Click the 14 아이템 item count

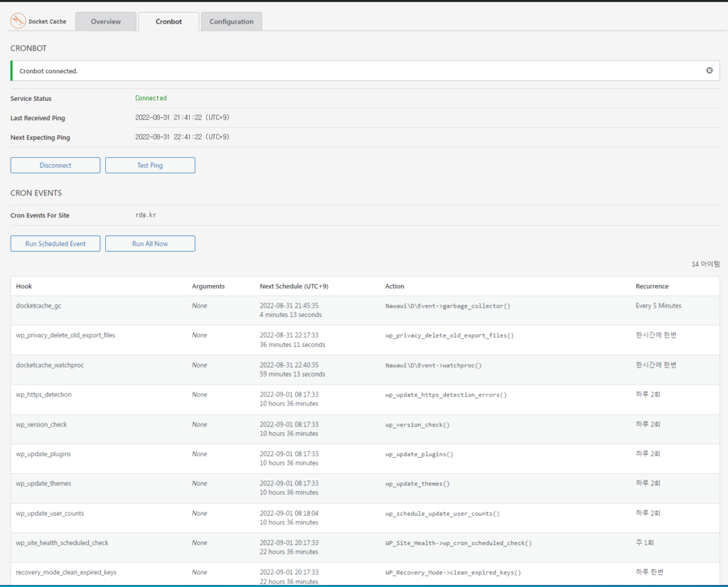[x=705, y=264]
